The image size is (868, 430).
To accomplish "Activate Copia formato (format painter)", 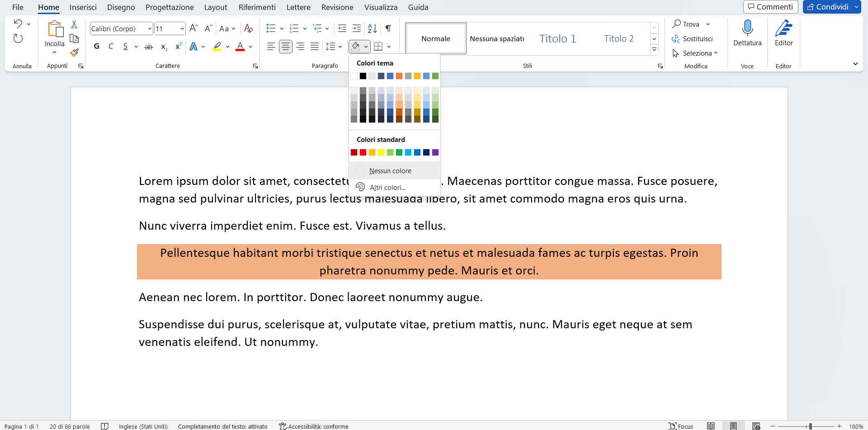I will pyautogui.click(x=74, y=53).
